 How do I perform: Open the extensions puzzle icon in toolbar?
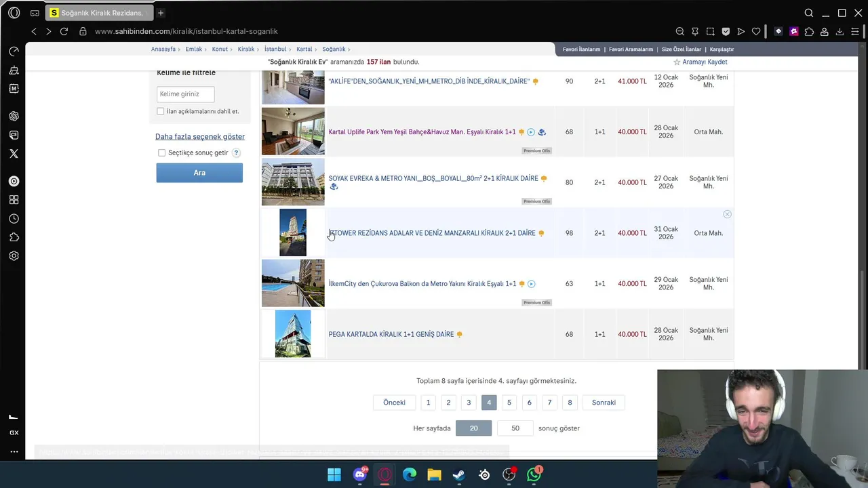[809, 31]
